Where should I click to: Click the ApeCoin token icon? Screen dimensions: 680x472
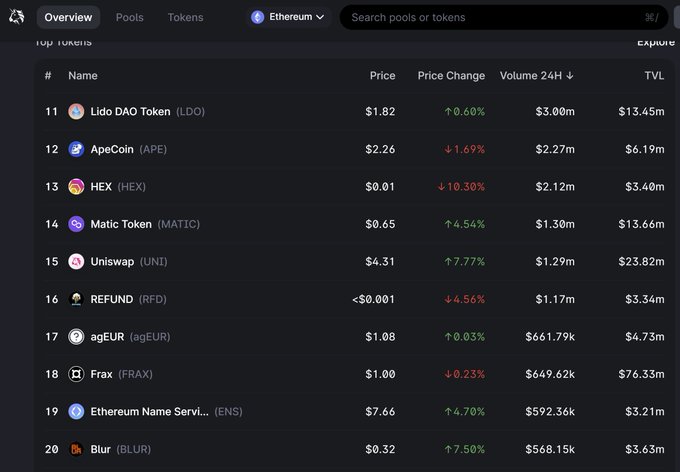pyautogui.click(x=76, y=149)
